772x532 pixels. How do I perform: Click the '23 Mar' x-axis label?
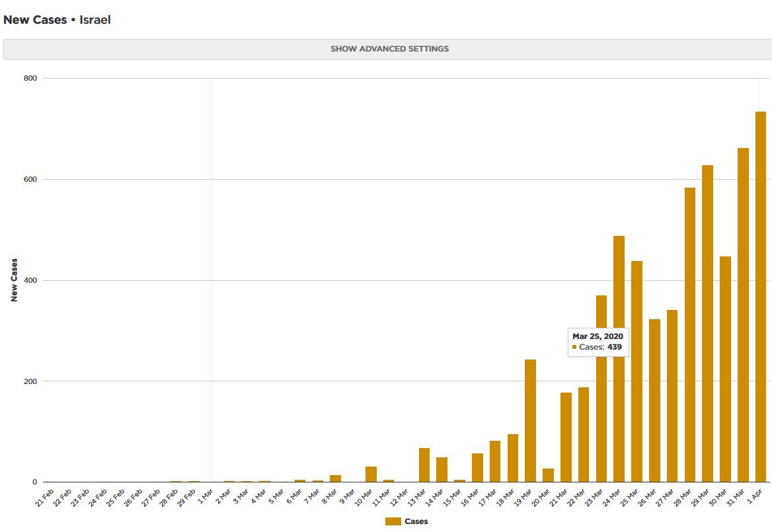[594, 498]
